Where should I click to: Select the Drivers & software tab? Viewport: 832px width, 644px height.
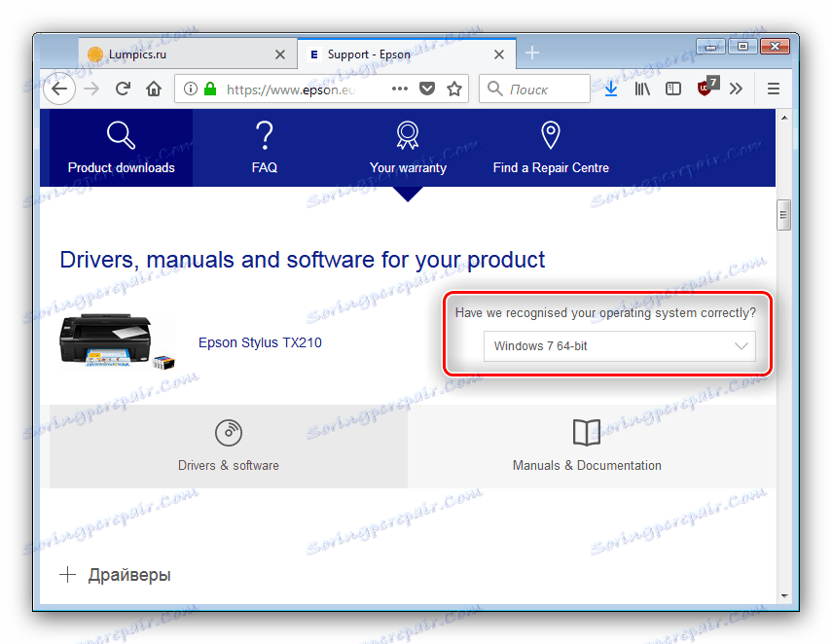point(229,447)
